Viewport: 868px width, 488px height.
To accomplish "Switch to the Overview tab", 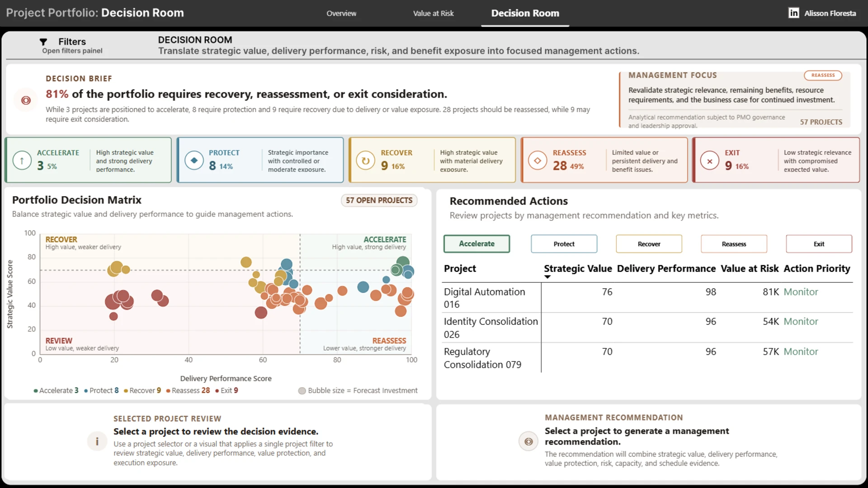I will tap(341, 14).
